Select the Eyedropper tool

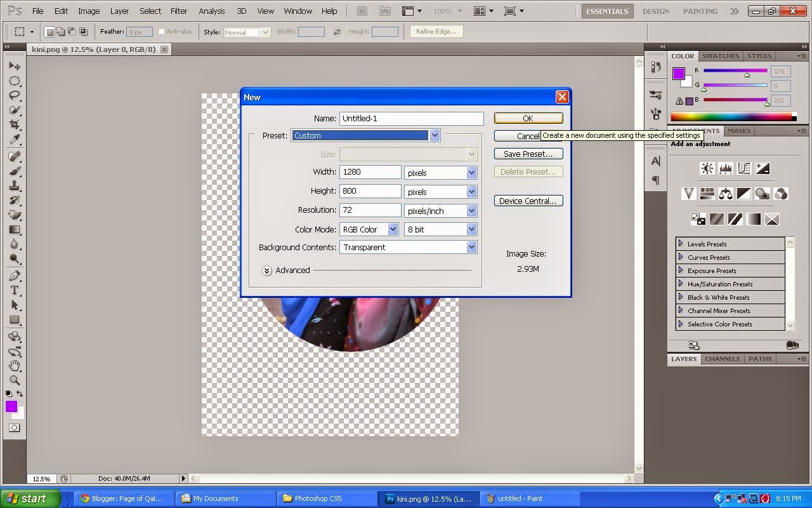pyautogui.click(x=15, y=140)
